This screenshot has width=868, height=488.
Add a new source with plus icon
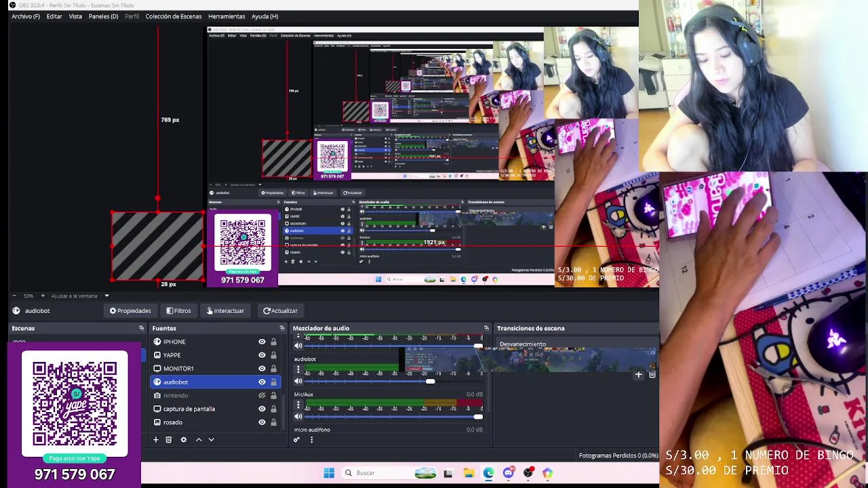155,440
